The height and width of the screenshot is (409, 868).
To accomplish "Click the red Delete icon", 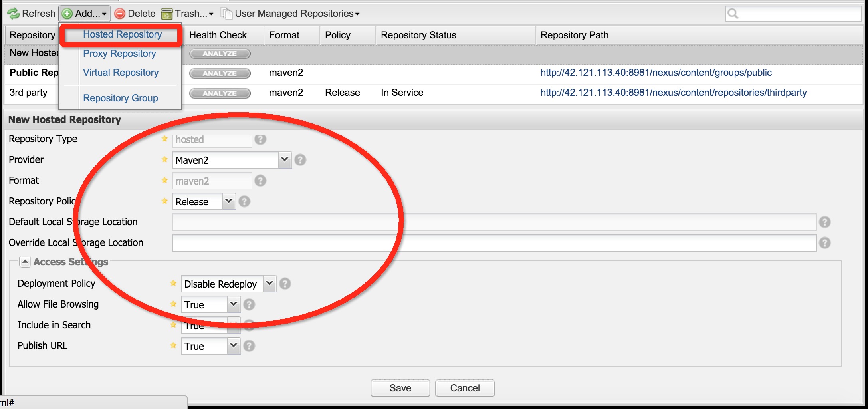I will 120,14.
